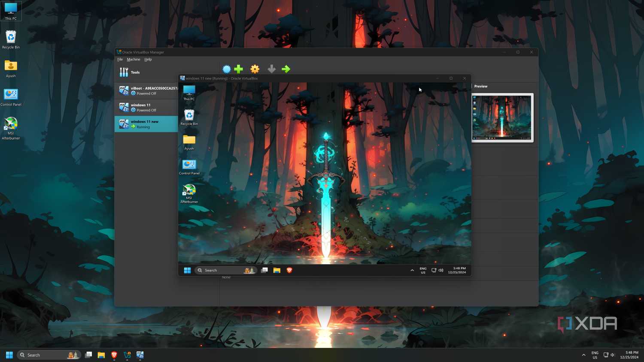Click Recycle Bin on the host desktop
The width and height of the screenshot is (644, 362).
(11, 39)
